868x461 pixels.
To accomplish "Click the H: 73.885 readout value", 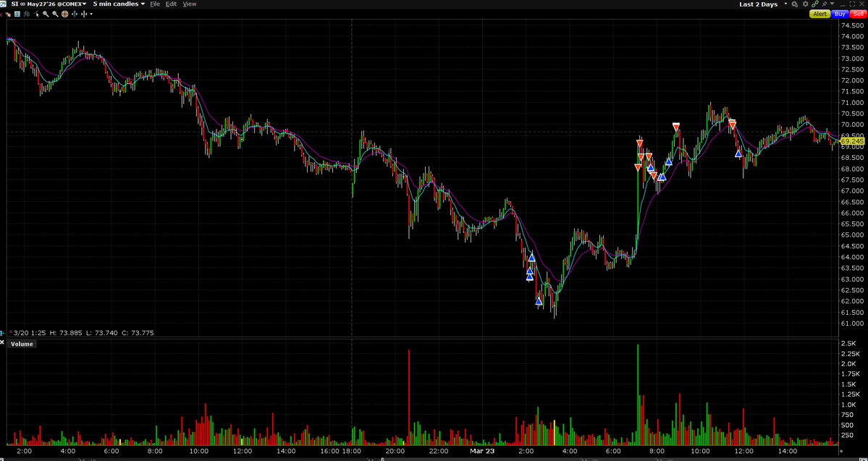I will tap(66, 333).
